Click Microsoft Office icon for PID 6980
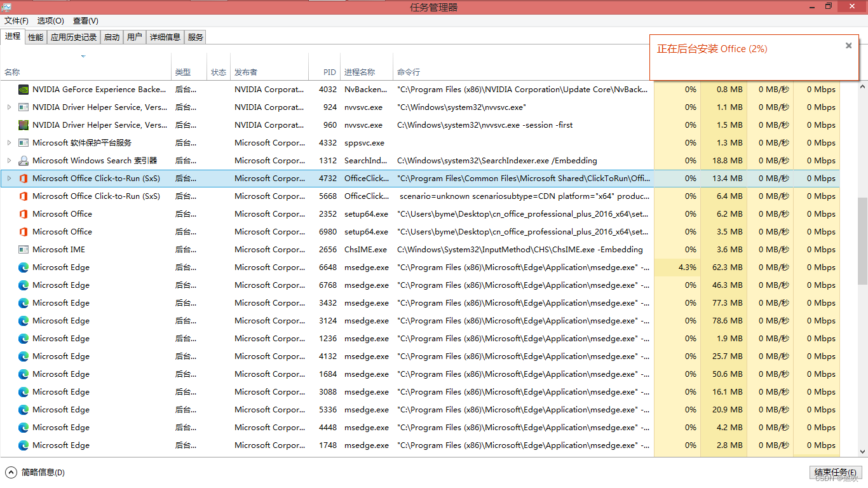 [24, 232]
